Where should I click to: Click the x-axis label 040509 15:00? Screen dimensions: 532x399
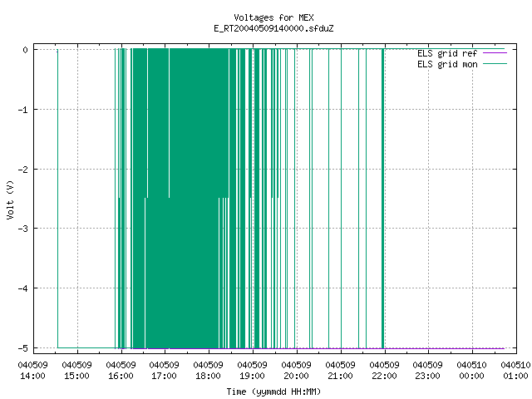coord(77,371)
